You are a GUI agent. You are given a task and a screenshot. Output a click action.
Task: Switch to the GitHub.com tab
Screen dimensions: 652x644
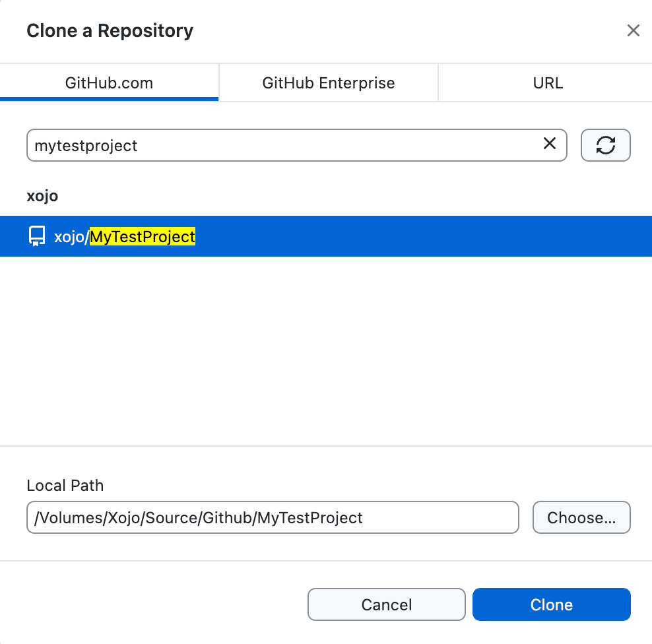[x=109, y=82]
